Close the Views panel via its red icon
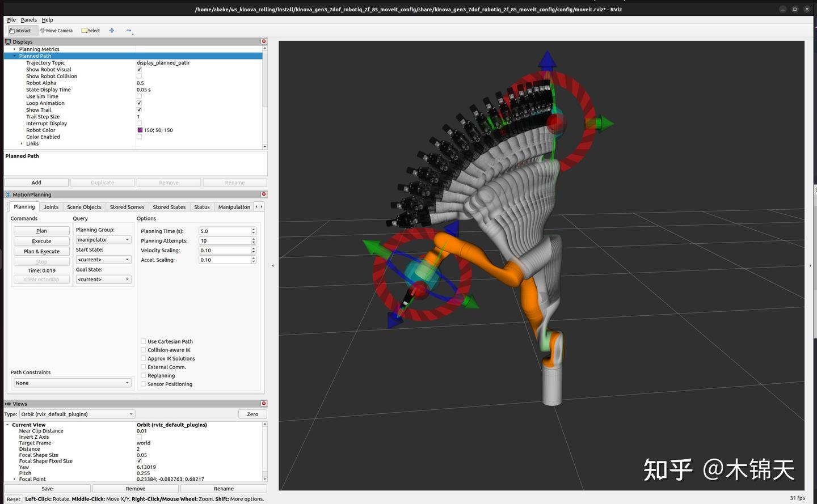817x504 pixels. tap(263, 404)
